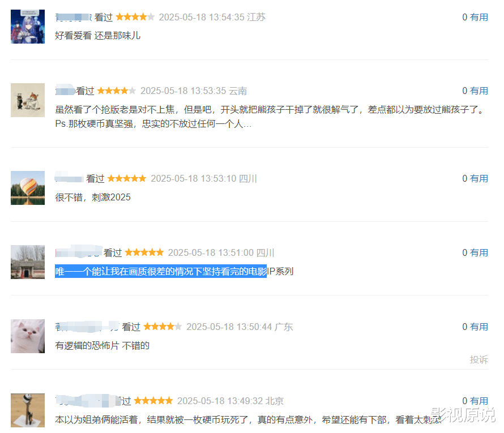Mark the Jiangsu review as 有用
Screen dimensions: 504x433
point(479,18)
